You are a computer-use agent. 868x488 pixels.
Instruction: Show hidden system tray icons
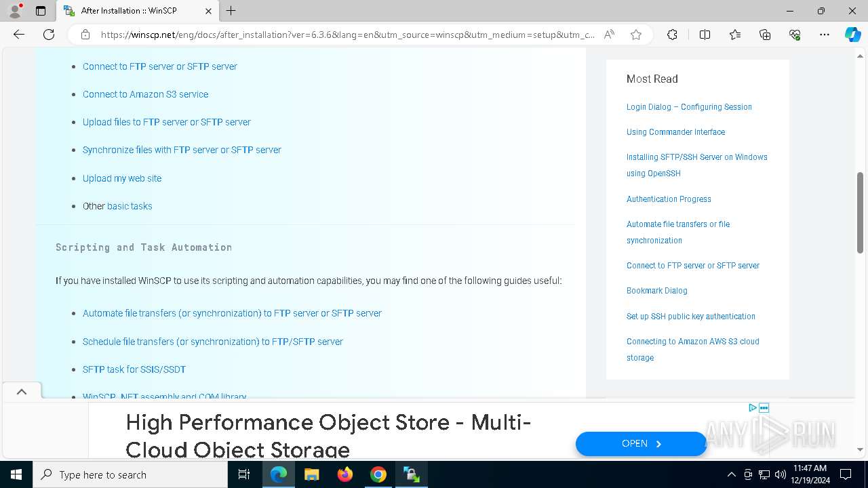click(x=731, y=474)
